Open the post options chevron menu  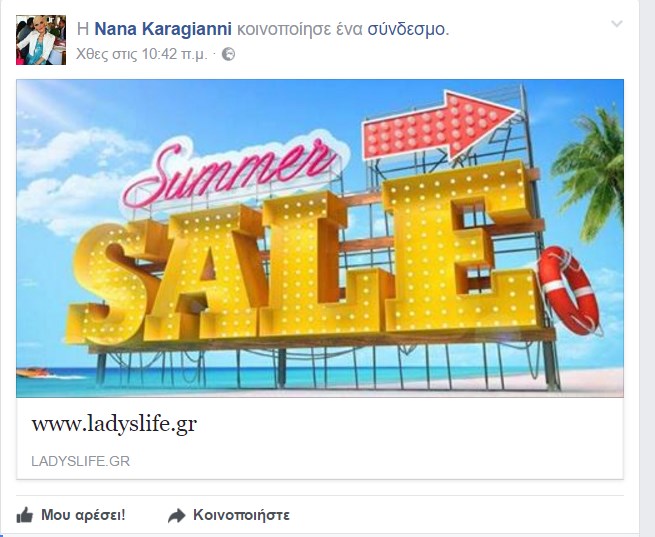pos(617,24)
